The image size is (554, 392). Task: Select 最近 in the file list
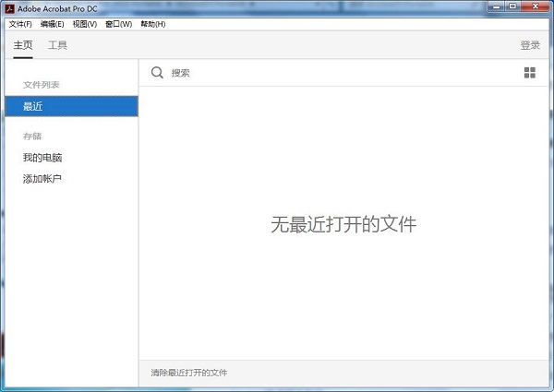pyautogui.click(x=71, y=106)
